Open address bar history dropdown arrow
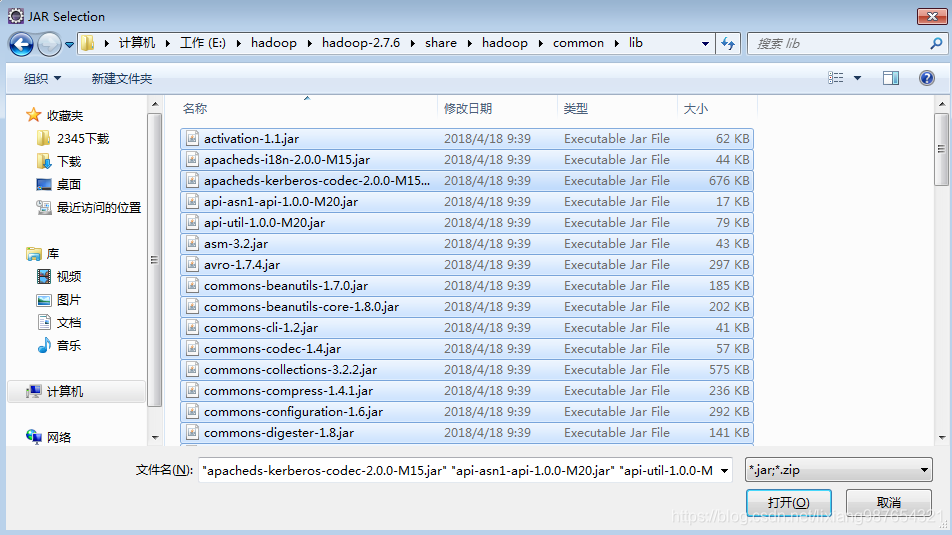Image resolution: width=952 pixels, height=535 pixels. tap(705, 44)
